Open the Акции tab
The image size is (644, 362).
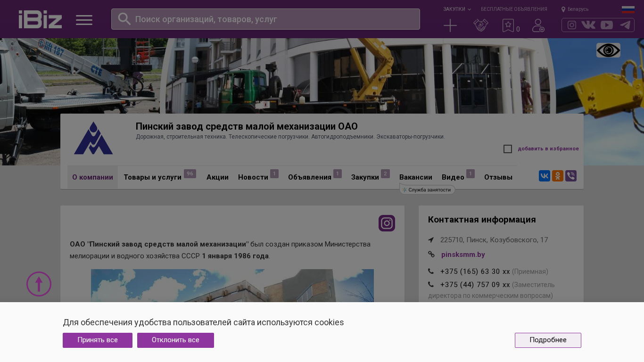coord(217,177)
